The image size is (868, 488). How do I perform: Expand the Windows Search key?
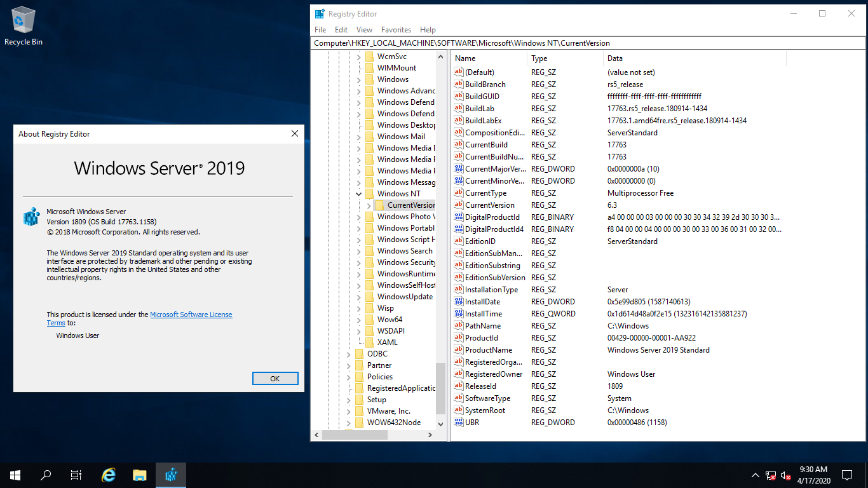click(358, 251)
